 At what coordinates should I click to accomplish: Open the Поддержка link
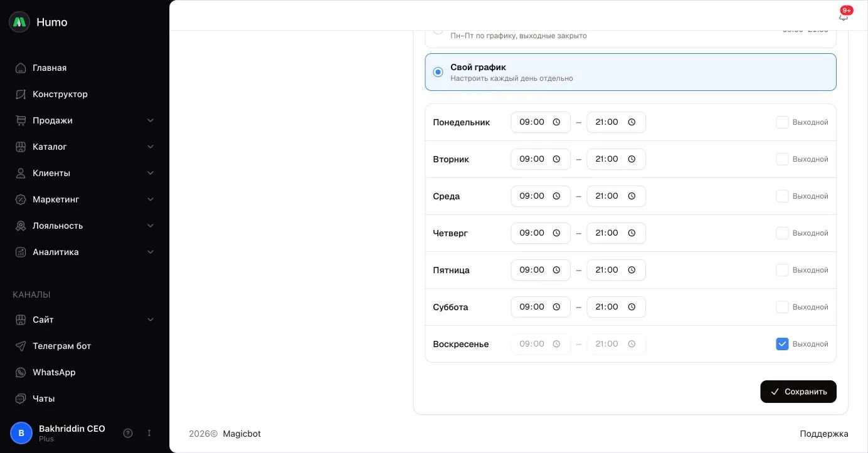824,434
